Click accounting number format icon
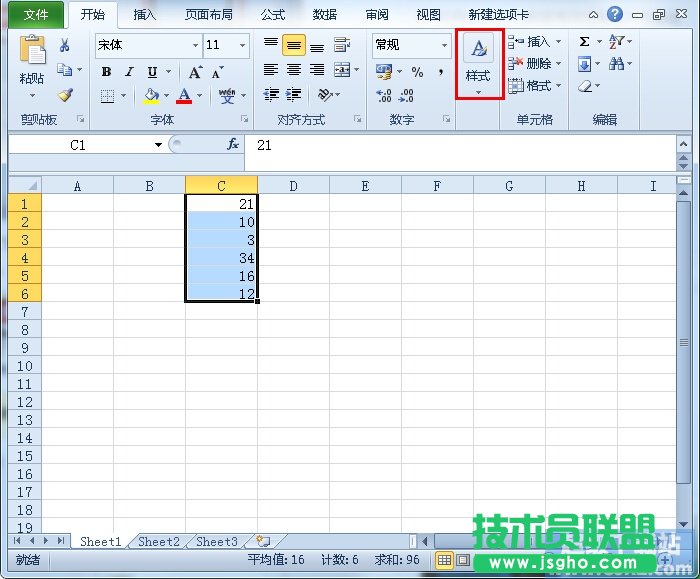Viewport: 700px width, 579px height. coord(384,71)
